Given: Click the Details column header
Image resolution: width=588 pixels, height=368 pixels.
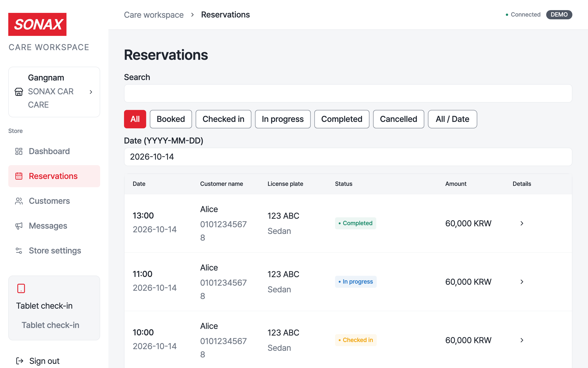Looking at the screenshot, I should (522, 184).
